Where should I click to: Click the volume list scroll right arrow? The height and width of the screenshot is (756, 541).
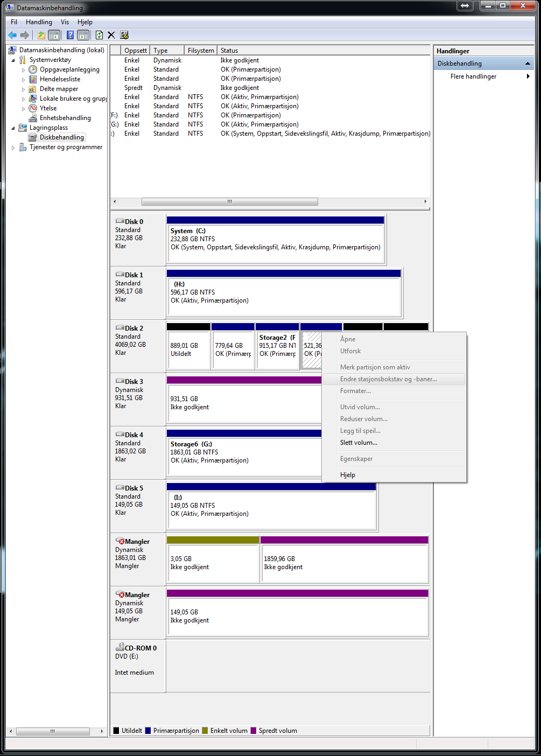(x=425, y=202)
